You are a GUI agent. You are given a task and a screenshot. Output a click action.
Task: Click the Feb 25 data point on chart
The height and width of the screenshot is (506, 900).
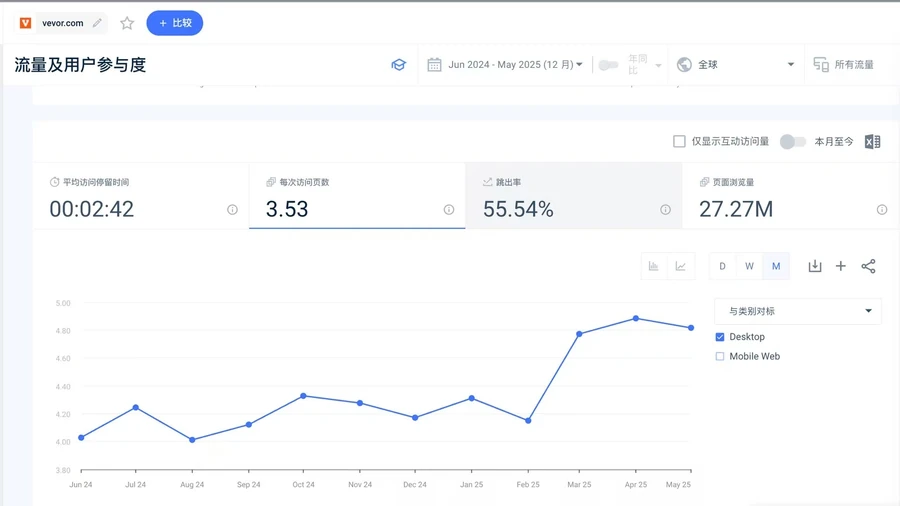[x=528, y=421]
